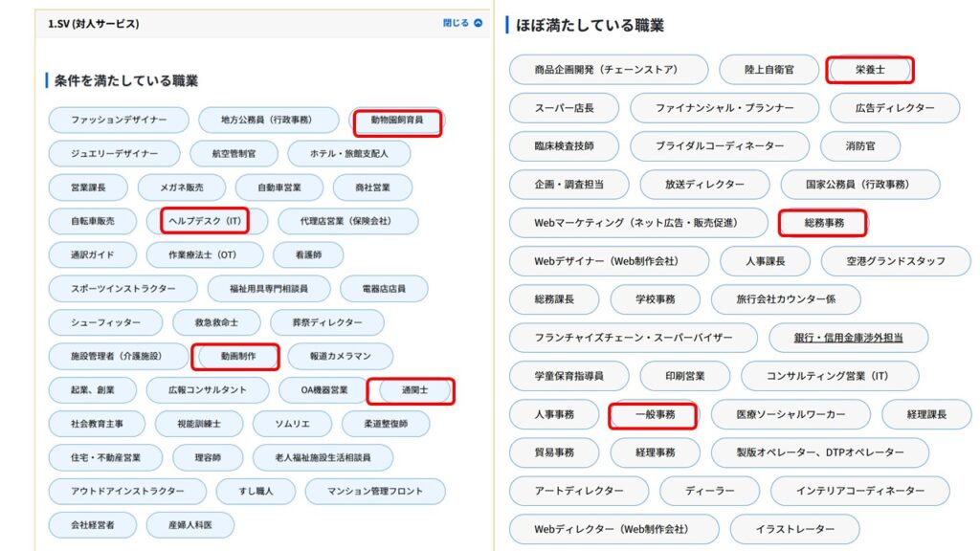The image size is (980, 551).
Task: Open the 動画制作 occupation tag
Action: 235,356
